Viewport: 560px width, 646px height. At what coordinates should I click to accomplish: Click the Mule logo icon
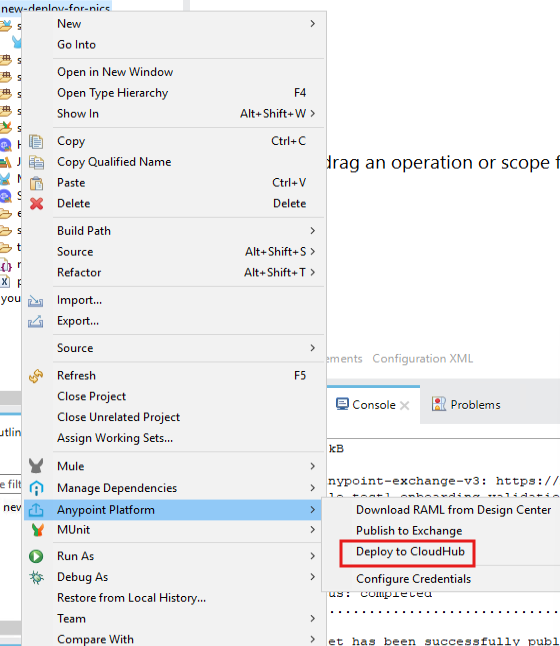(36, 466)
